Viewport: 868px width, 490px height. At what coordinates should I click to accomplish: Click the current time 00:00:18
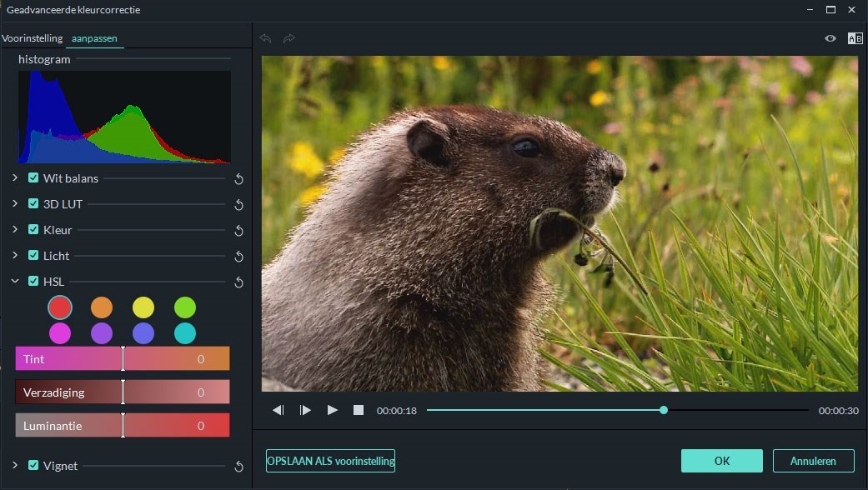click(x=397, y=411)
